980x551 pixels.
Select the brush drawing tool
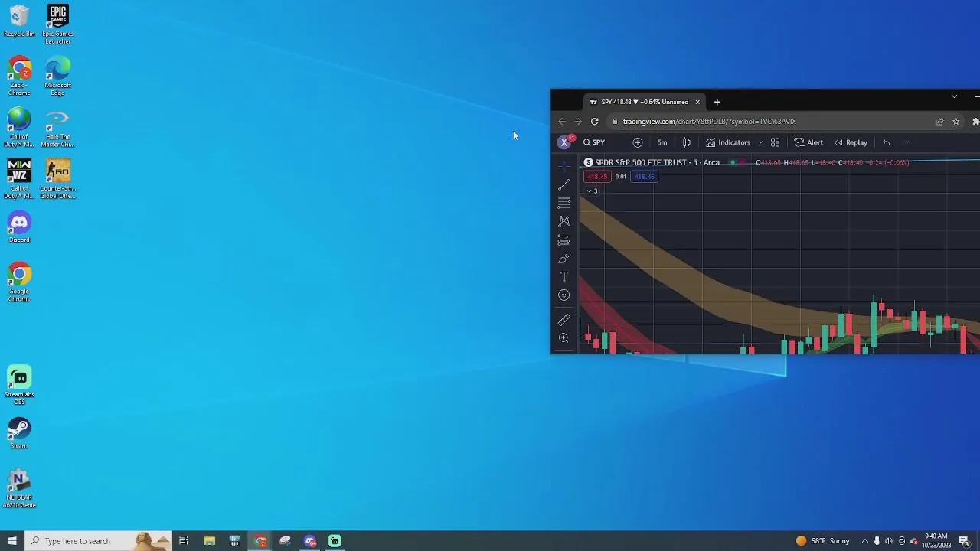[564, 259]
